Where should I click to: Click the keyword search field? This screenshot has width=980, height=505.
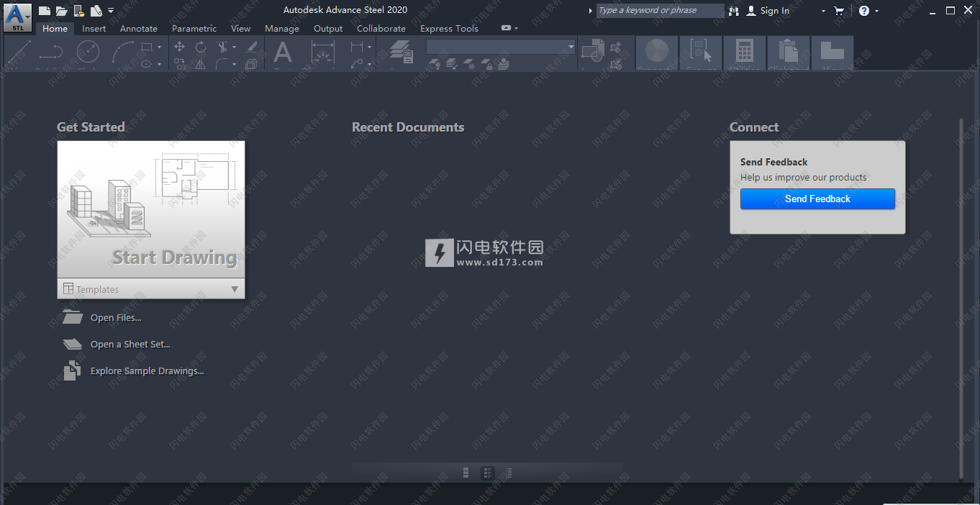coord(661,11)
